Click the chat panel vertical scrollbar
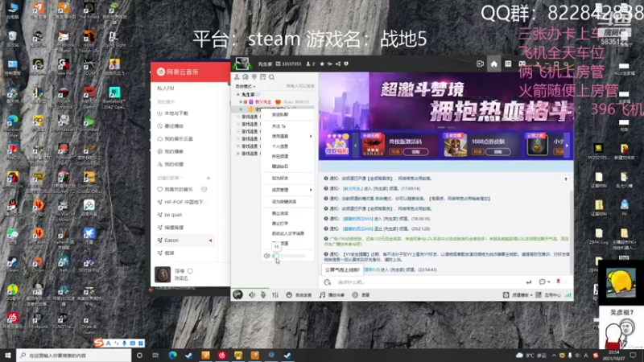The height and width of the screenshot is (362, 644). [572, 232]
